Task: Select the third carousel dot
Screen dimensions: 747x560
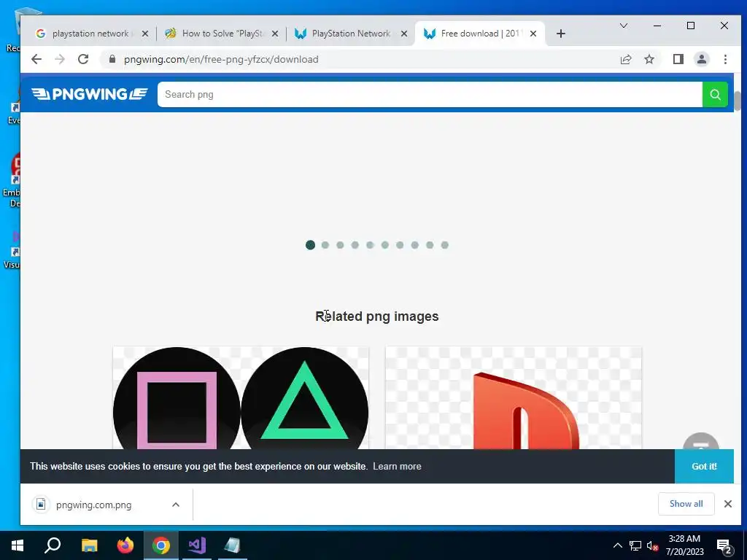Action: coord(340,245)
